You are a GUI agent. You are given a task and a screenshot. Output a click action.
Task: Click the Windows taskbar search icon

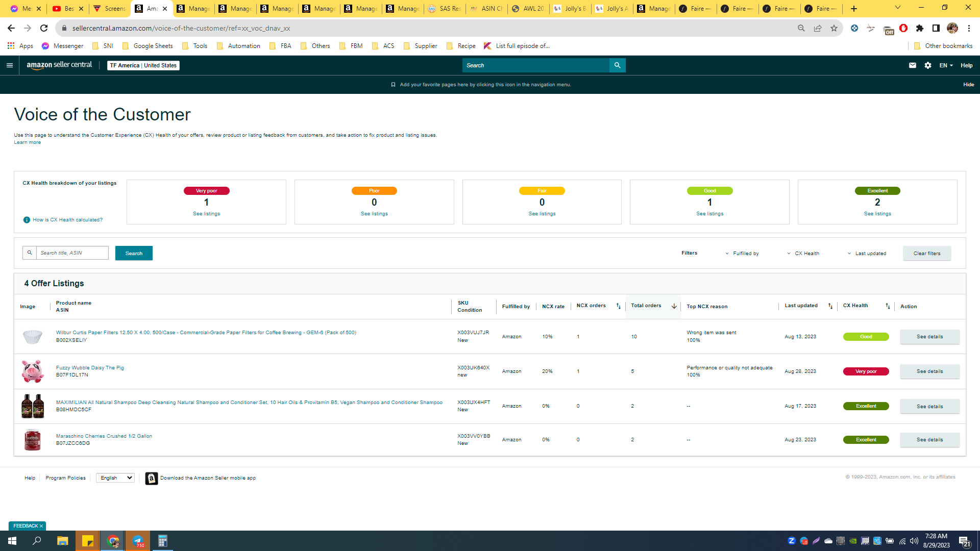click(37, 541)
